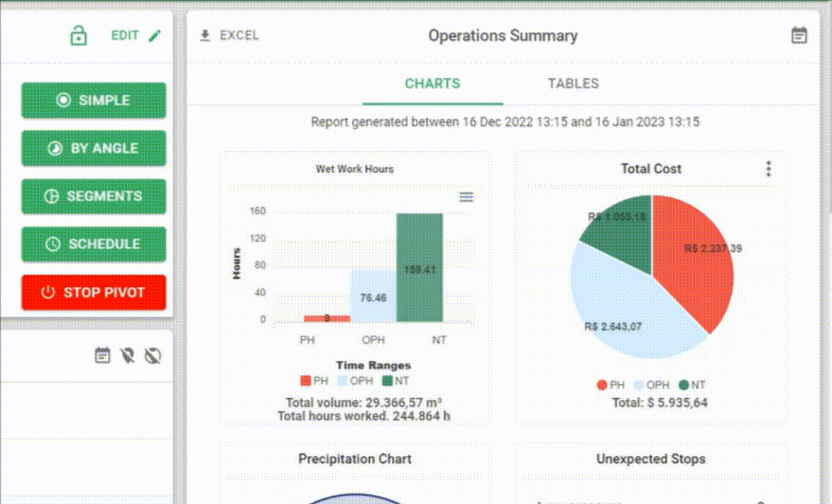The height and width of the screenshot is (504, 832).
Task: Open the SEGMENTS irrigation option
Action: point(94,197)
